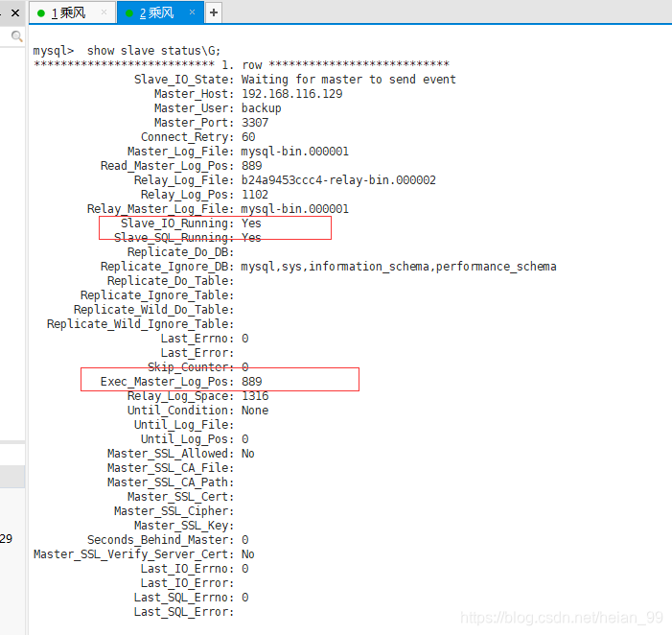Close the left side panel with X
Image resolution: width=672 pixels, height=635 pixels.
15,13
